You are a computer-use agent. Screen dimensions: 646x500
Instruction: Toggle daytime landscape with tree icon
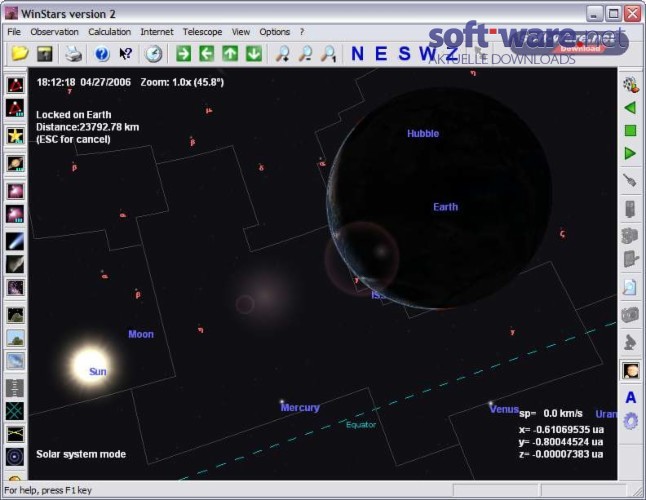point(15,338)
